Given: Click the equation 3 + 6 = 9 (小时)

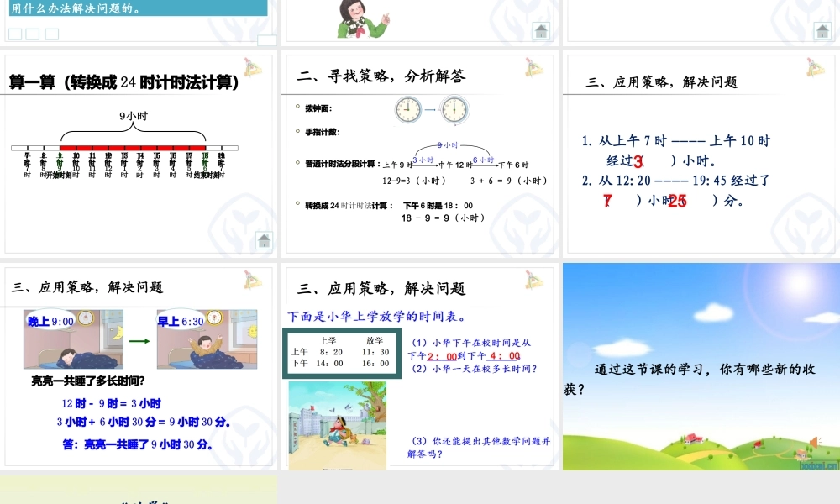Looking at the screenshot, I should coord(509,181).
